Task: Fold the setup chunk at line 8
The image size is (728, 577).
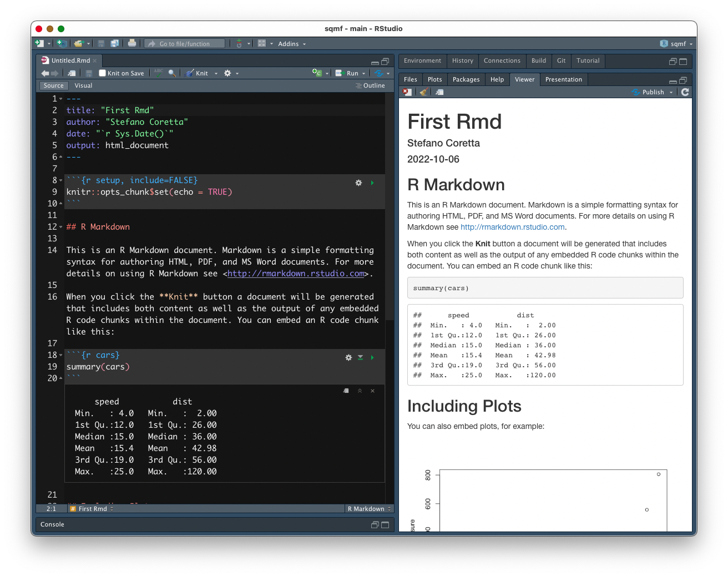Action: (x=60, y=180)
